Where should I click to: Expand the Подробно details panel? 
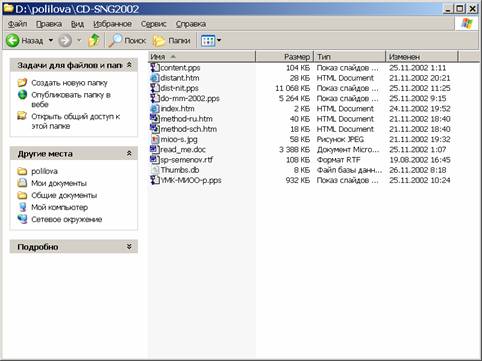click(x=129, y=247)
